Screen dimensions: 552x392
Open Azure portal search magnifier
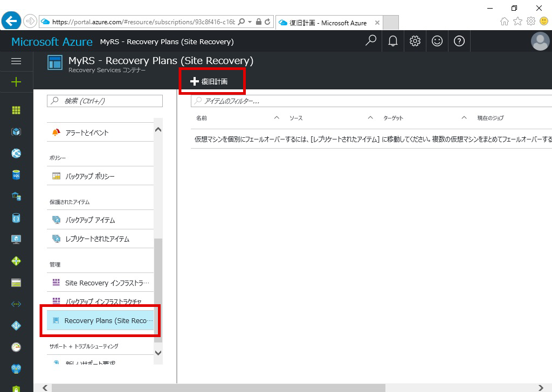371,41
